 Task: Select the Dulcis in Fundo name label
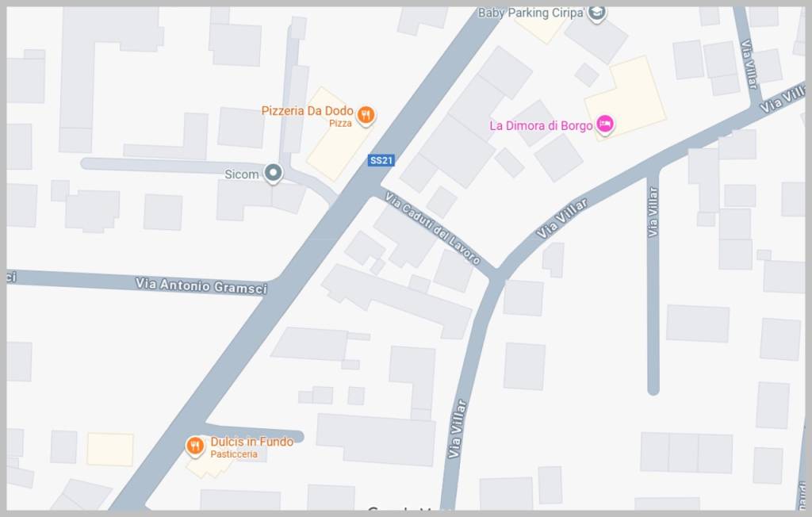click(251, 442)
